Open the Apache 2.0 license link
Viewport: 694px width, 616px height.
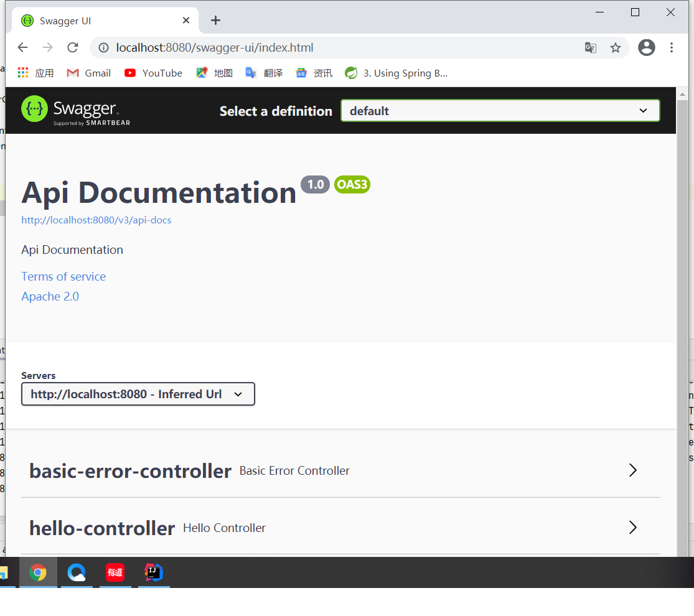click(50, 297)
